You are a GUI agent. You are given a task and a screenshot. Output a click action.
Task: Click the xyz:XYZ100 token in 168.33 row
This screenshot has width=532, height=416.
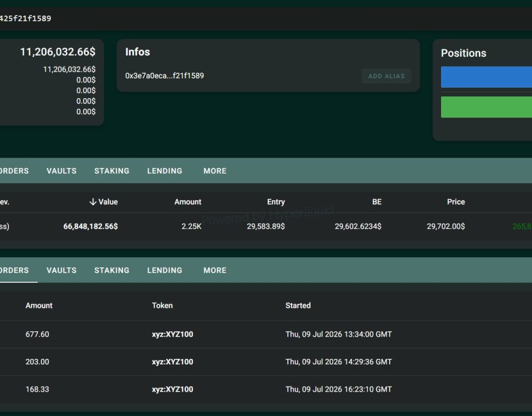(172, 389)
